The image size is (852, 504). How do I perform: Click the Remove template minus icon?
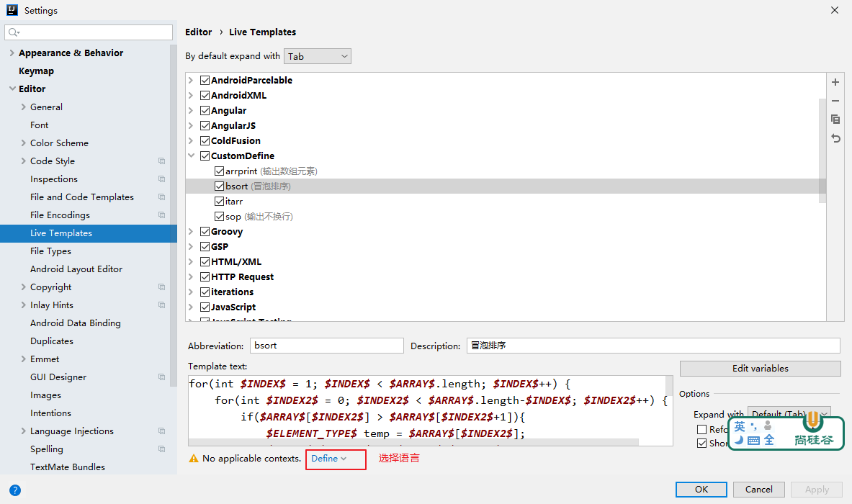835,102
